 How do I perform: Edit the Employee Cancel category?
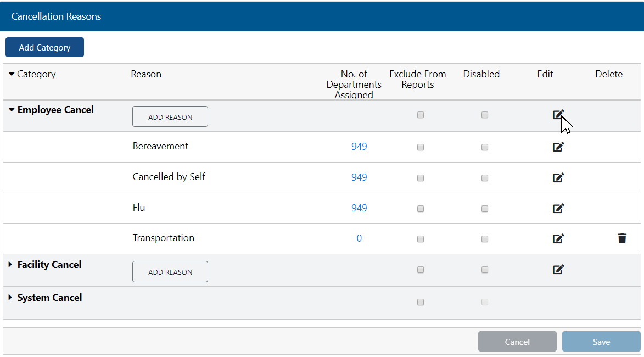coord(558,115)
